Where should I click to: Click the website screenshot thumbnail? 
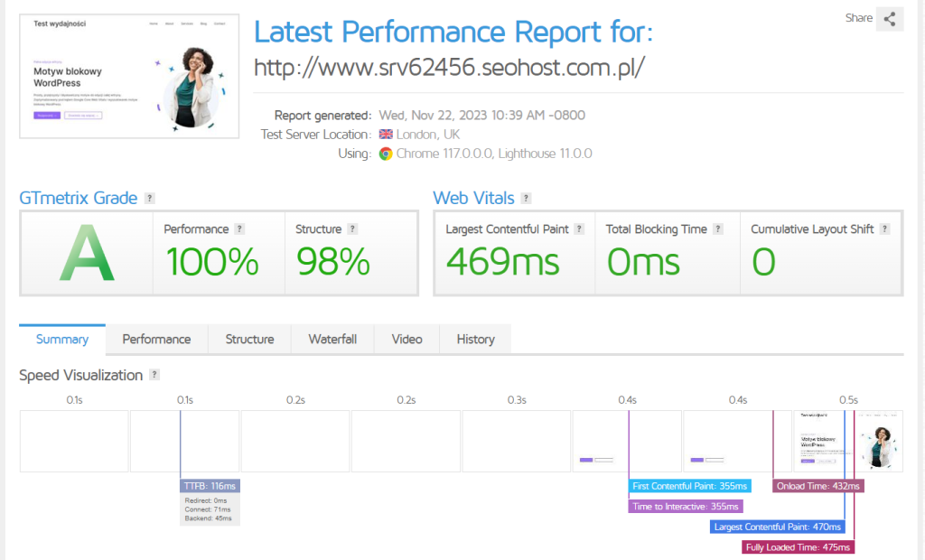[x=129, y=76]
